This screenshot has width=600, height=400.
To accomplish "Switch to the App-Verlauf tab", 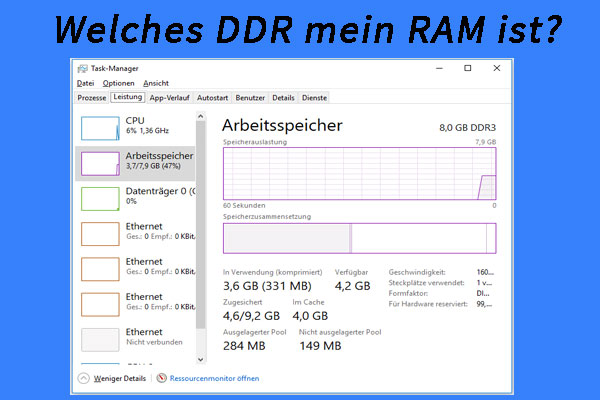I will pos(170,98).
